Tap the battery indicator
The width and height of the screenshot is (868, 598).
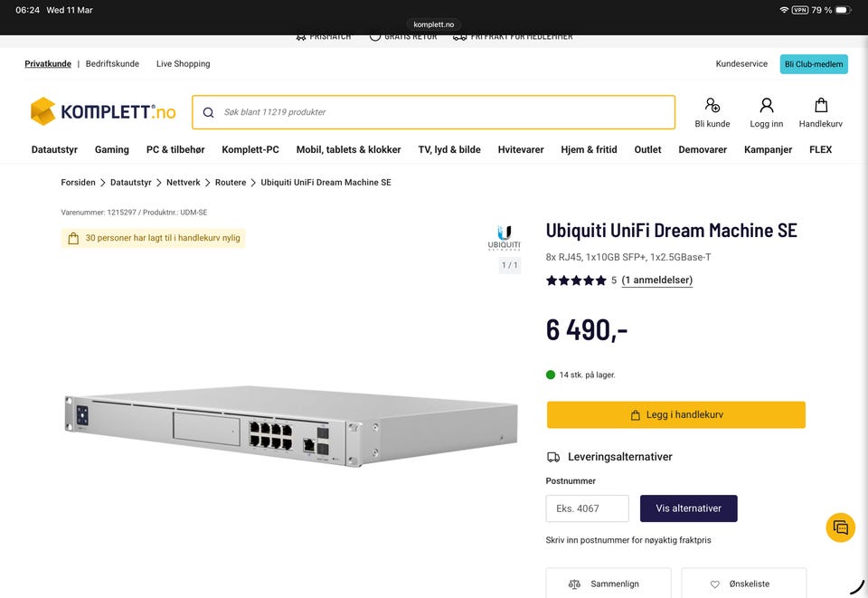pyautogui.click(x=843, y=10)
